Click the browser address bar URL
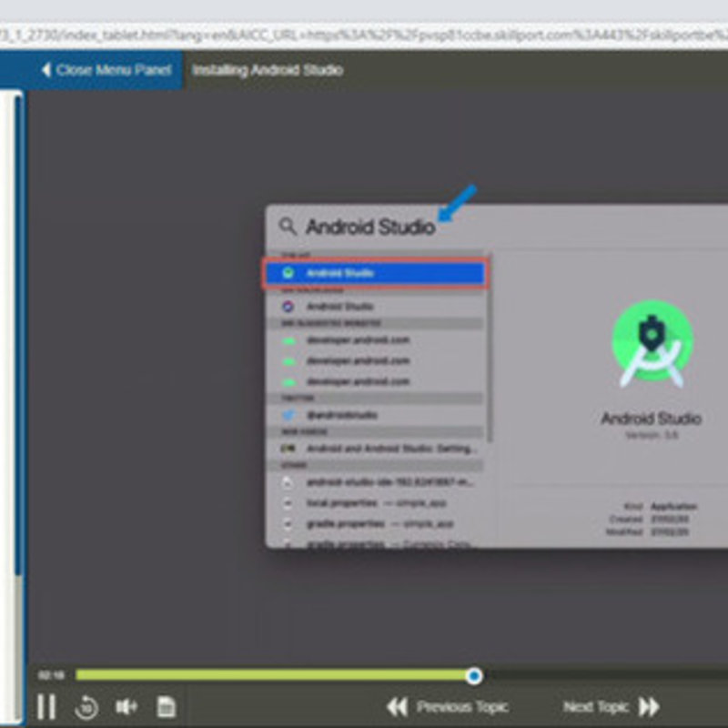 [x=364, y=35]
